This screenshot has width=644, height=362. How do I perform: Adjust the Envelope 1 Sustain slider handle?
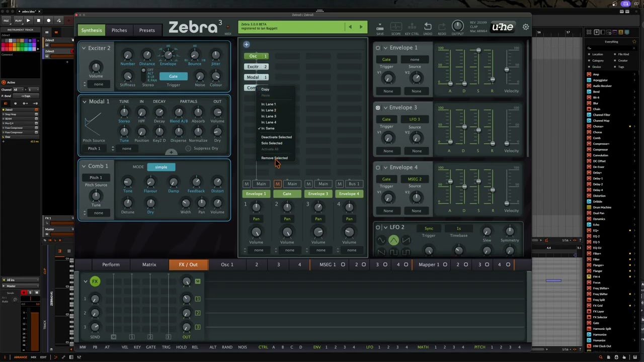click(478, 50)
